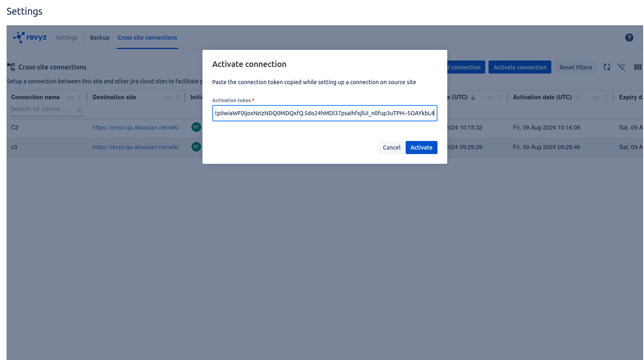Open Connection name column options menu
Viewport: 644px width, 360px height.
pos(80,98)
